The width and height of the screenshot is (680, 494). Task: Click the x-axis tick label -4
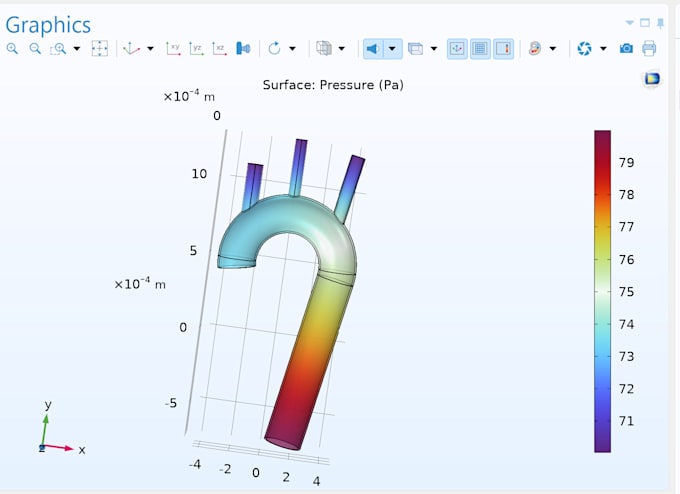coord(195,465)
